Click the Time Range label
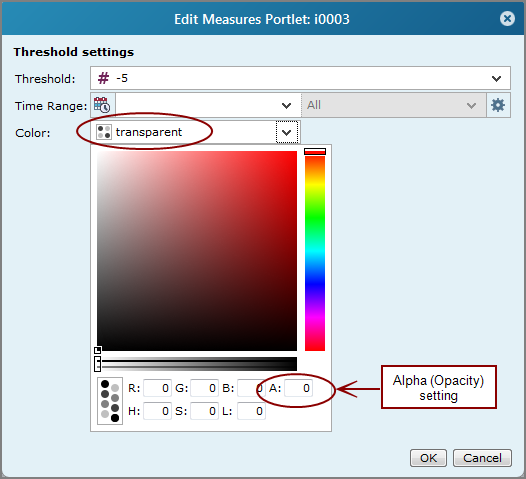 click(51, 106)
